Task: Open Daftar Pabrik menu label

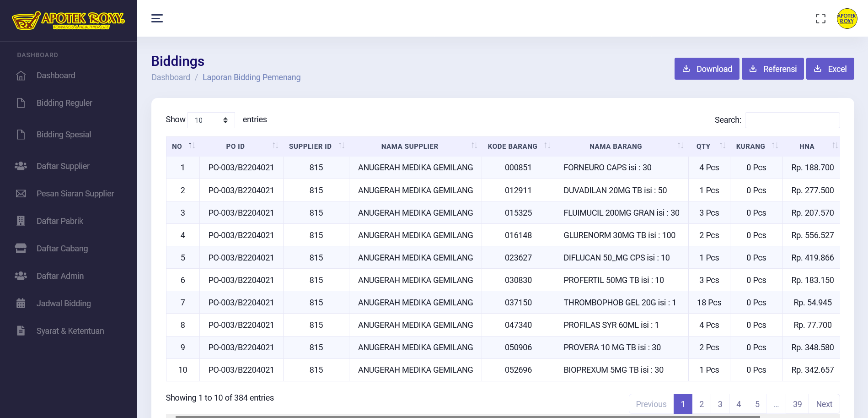Action: pos(60,221)
